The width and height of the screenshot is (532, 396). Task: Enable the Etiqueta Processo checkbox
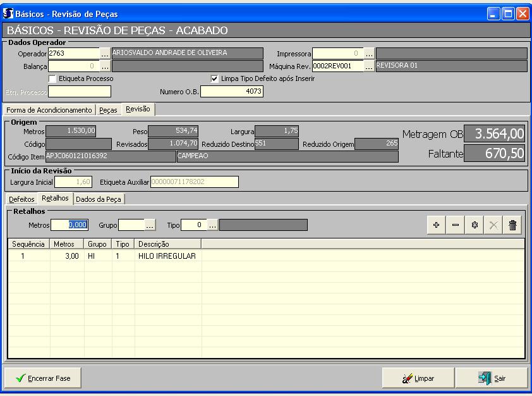(53, 78)
